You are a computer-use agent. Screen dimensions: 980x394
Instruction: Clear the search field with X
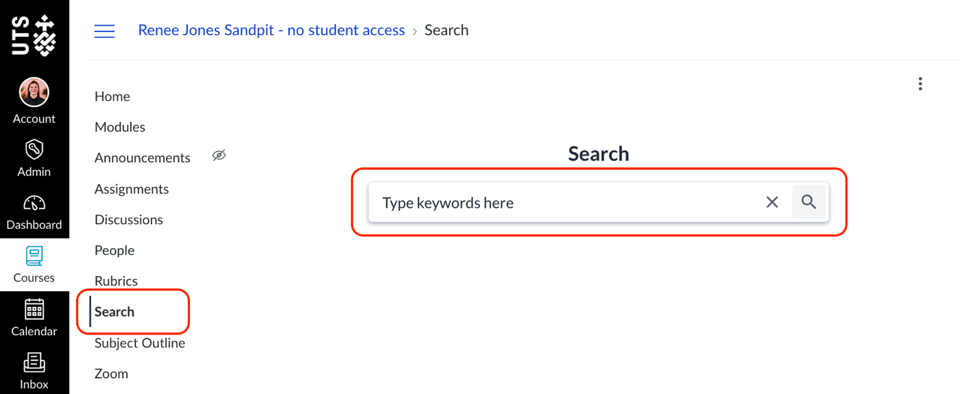pos(772,202)
